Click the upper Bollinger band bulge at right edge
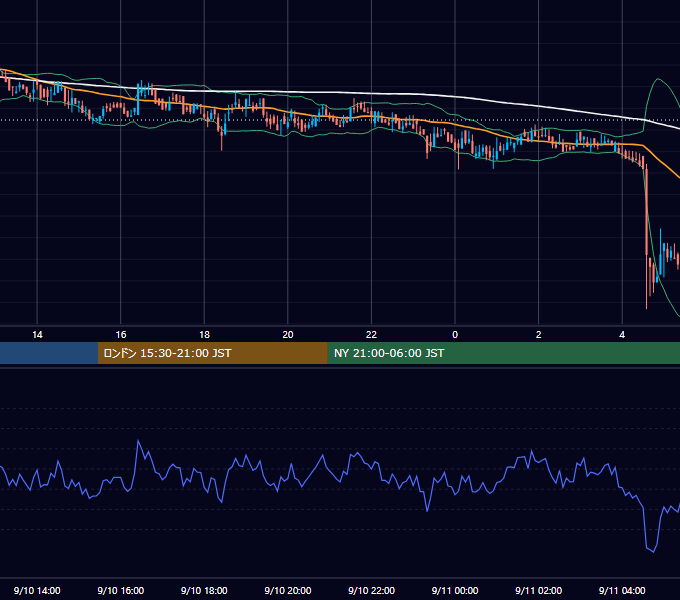 point(658,80)
